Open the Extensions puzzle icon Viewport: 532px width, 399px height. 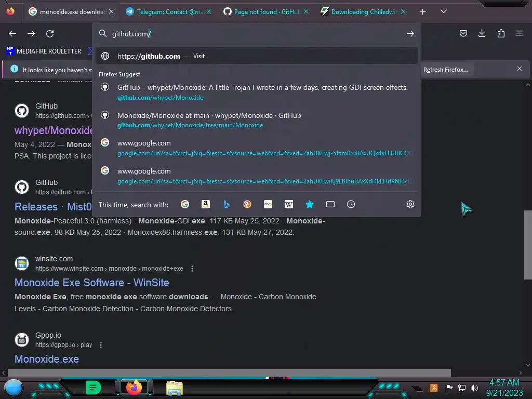point(501,33)
